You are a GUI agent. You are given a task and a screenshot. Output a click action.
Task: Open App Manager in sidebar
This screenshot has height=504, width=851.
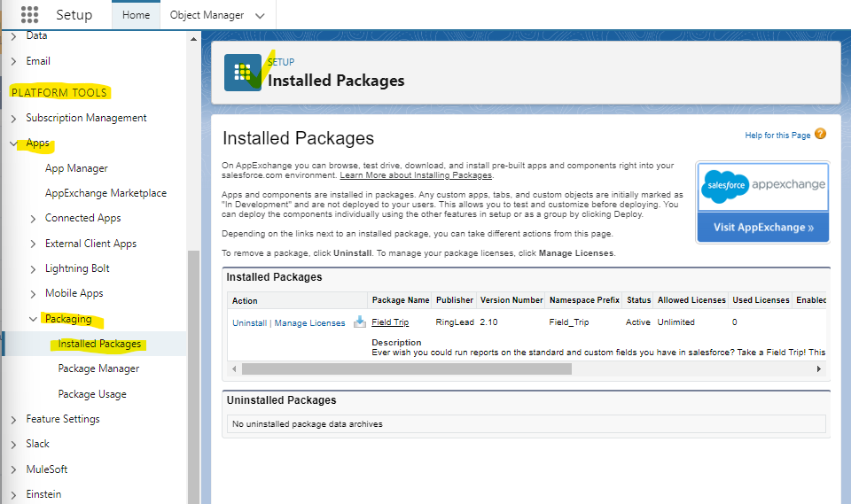[x=76, y=168]
